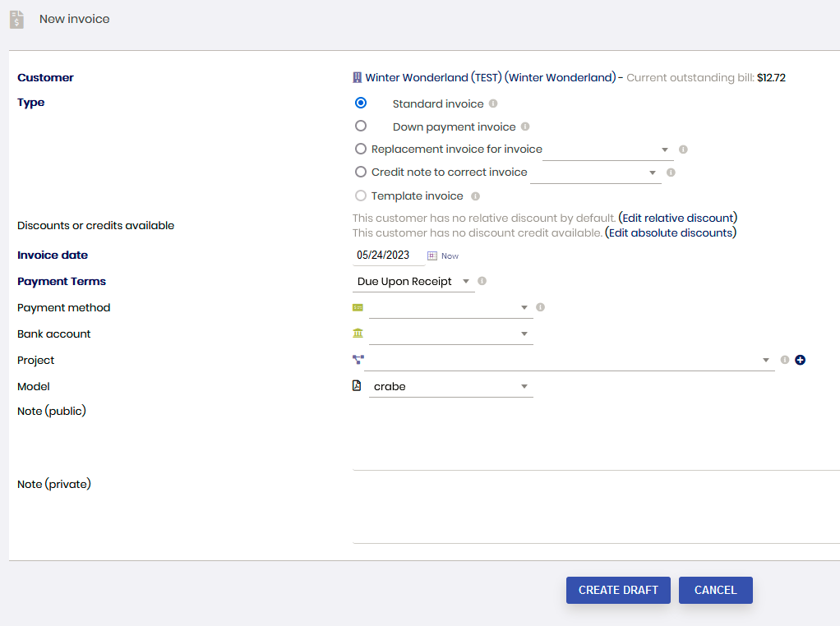The width and height of the screenshot is (840, 626).
Task: Click the info icon beside Down payment invoice
Action: [525, 127]
